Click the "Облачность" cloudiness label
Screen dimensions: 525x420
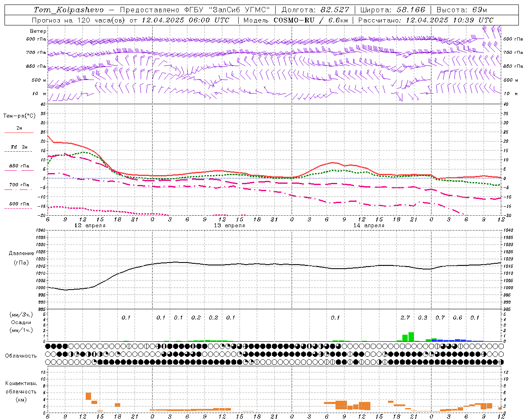(x=21, y=356)
